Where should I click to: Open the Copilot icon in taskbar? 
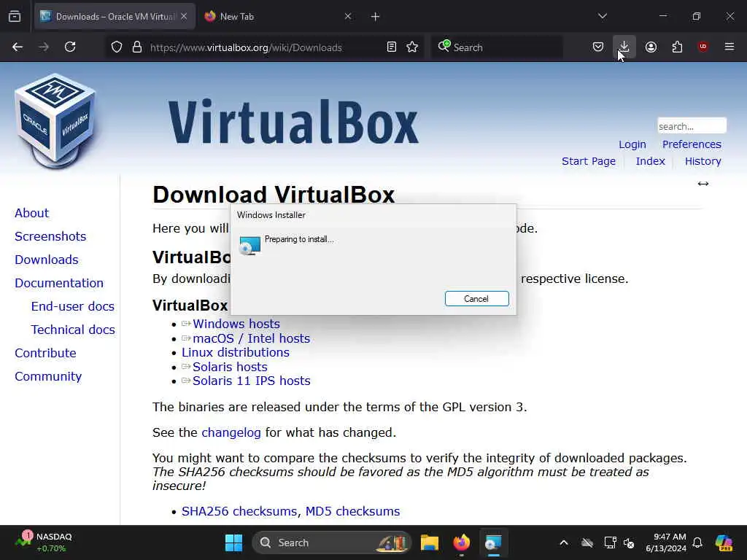pyautogui.click(x=724, y=542)
